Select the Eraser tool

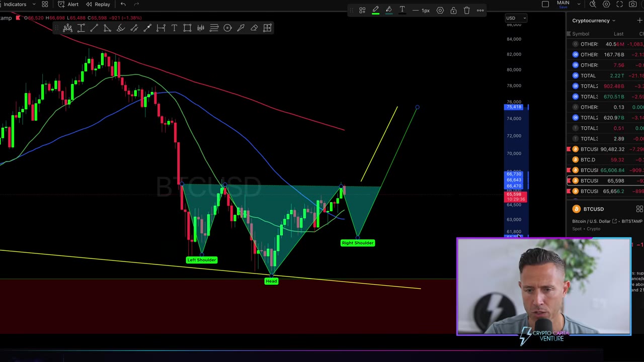pos(254,28)
